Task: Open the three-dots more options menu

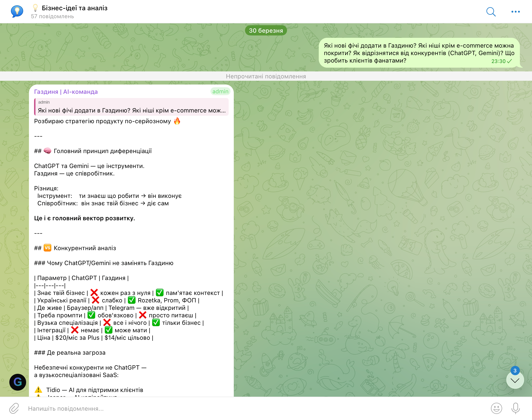Action: (515, 12)
